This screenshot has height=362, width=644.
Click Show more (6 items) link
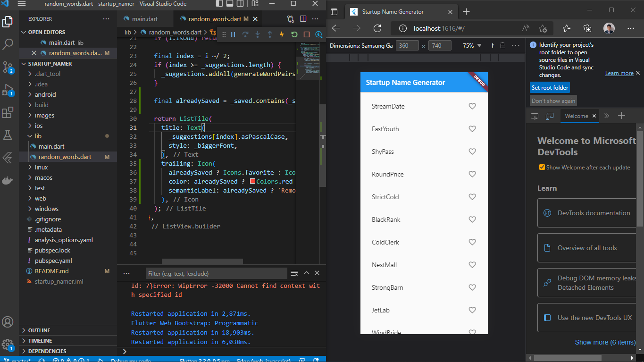[x=605, y=342]
